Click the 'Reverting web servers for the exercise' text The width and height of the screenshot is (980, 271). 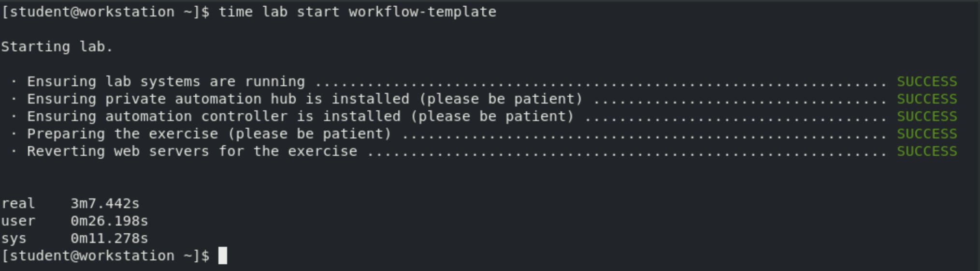[192, 151]
